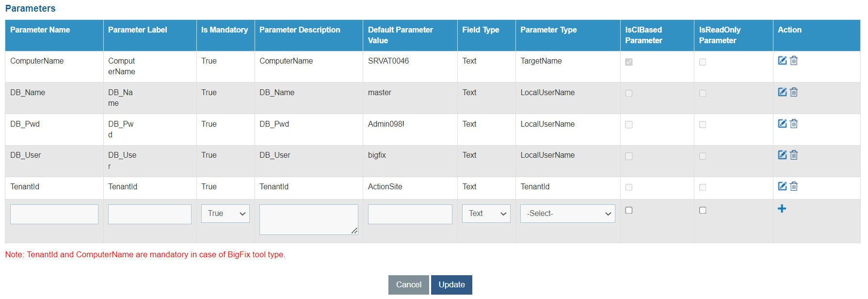Toggle IsCIBased checkbox for ComputerName row
This screenshot has width=868, height=299.
point(629,62)
